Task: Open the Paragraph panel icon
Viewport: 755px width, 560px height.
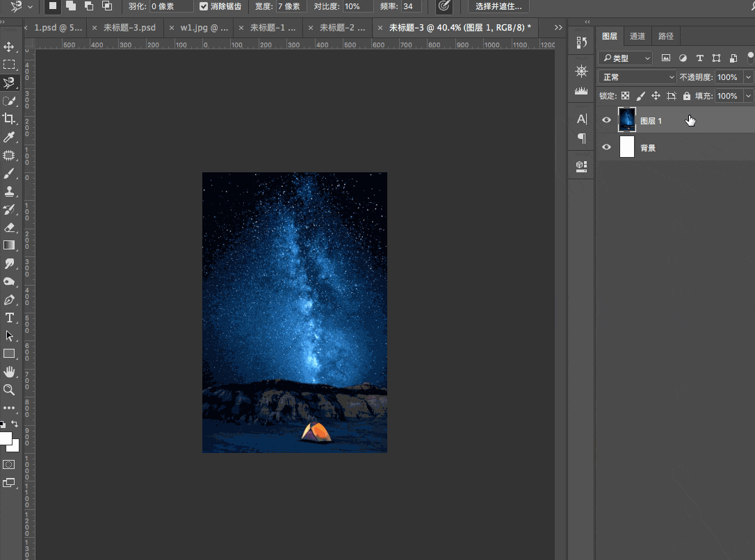Action: pos(582,138)
